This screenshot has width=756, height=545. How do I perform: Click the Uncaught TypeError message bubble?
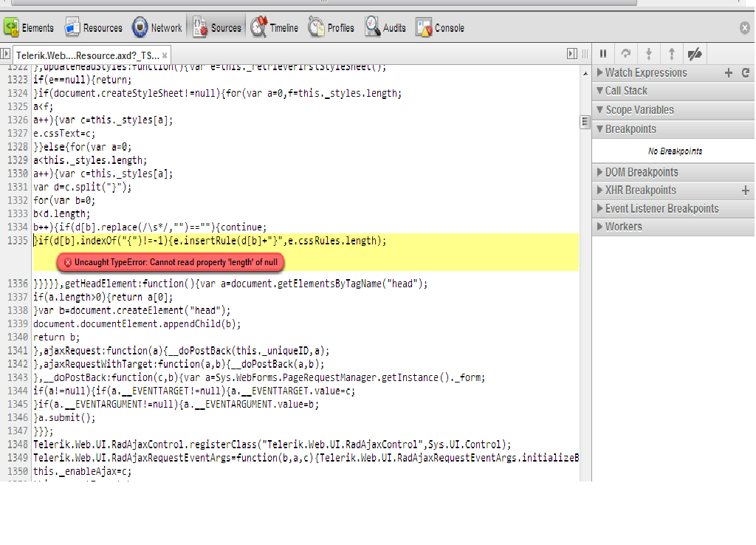[x=171, y=262]
